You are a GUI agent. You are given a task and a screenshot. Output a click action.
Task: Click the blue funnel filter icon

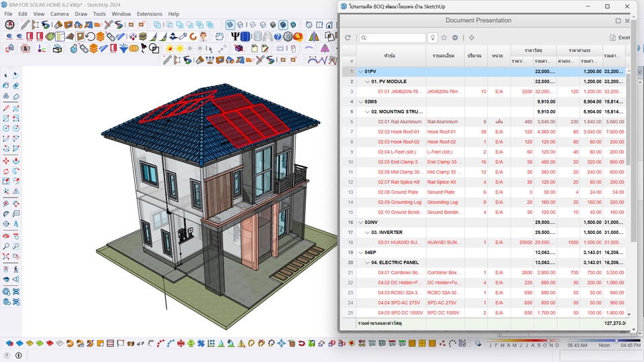(123, 49)
